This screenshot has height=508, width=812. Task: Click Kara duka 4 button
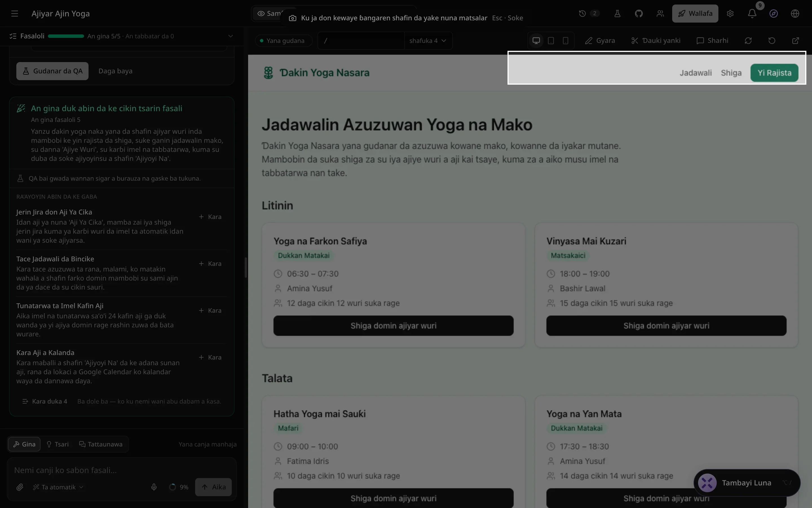pos(45,401)
